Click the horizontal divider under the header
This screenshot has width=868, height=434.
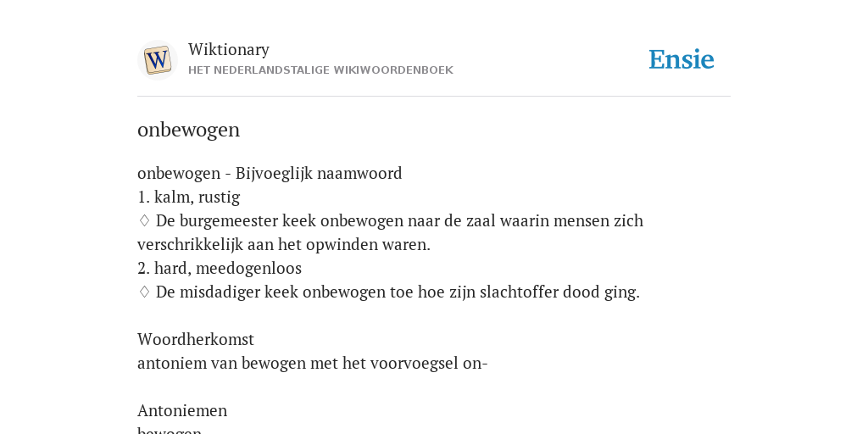click(434, 97)
